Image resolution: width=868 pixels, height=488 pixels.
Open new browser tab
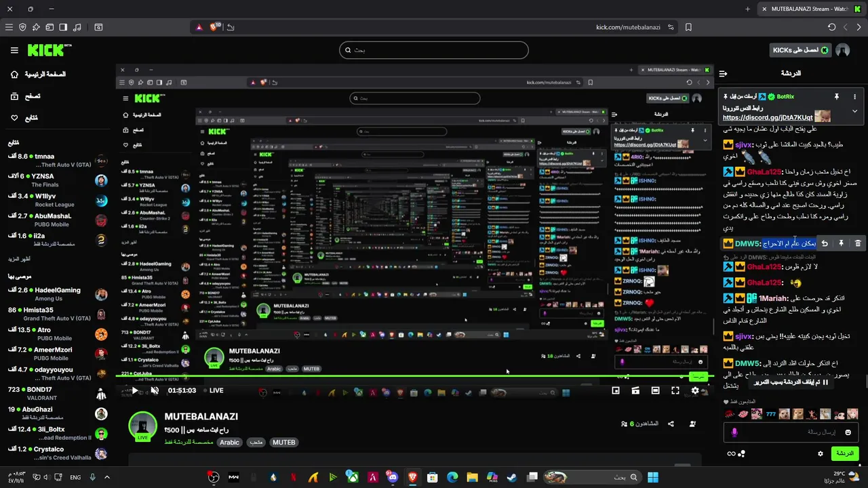[747, 9]
